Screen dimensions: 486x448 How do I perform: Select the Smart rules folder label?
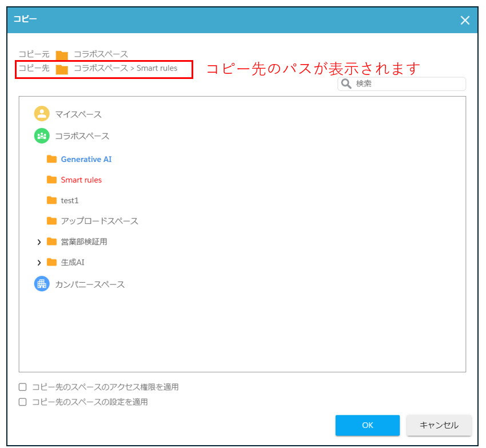(81, 180)
